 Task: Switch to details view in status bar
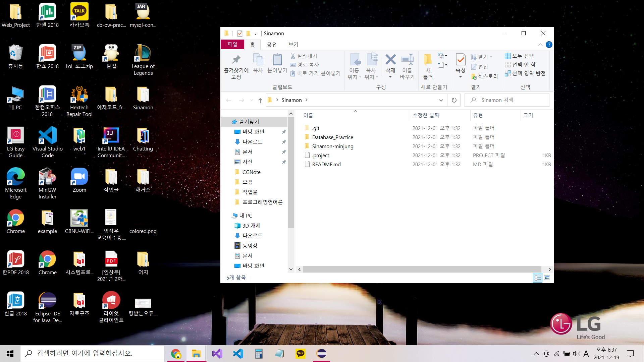[538, 278]
